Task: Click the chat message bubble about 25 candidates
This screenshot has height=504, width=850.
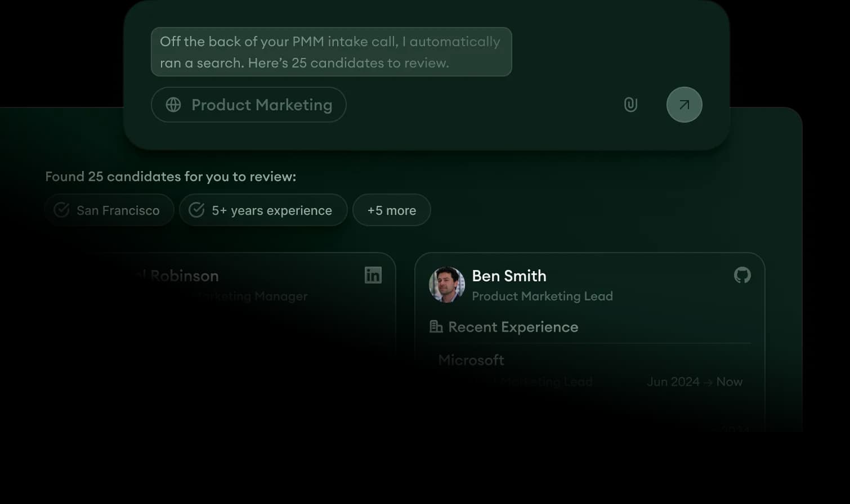Action: coord(331,52)
